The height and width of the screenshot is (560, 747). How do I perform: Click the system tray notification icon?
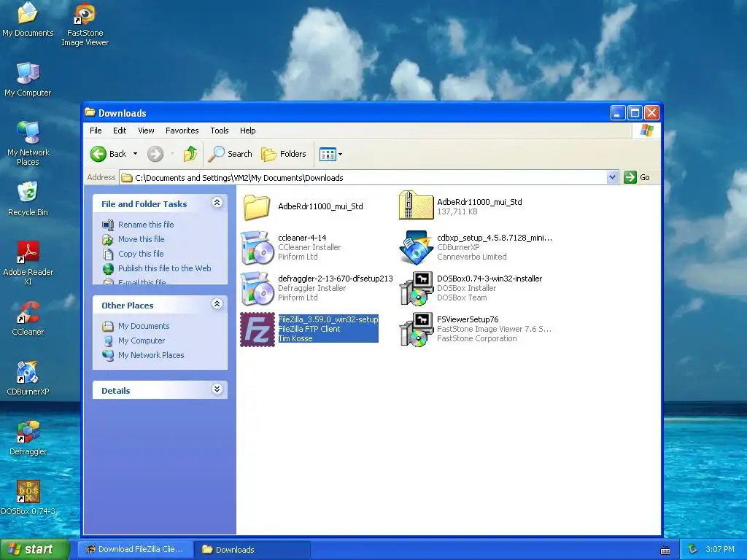click(x=693, y=550)
